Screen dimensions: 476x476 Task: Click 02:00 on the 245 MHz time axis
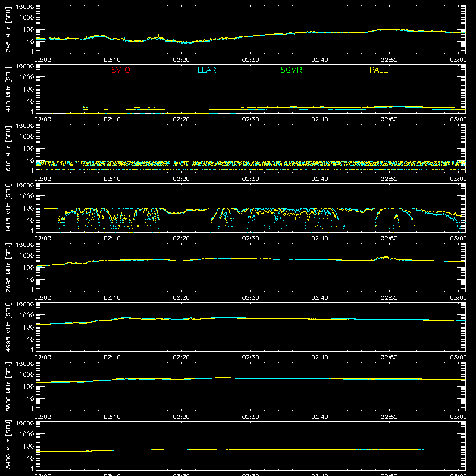[43, 60]
